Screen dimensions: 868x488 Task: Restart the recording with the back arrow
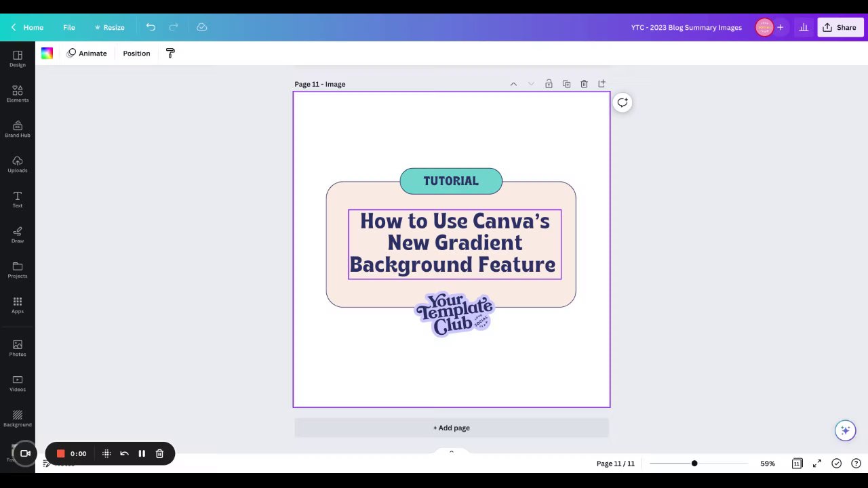pos(124,453)
